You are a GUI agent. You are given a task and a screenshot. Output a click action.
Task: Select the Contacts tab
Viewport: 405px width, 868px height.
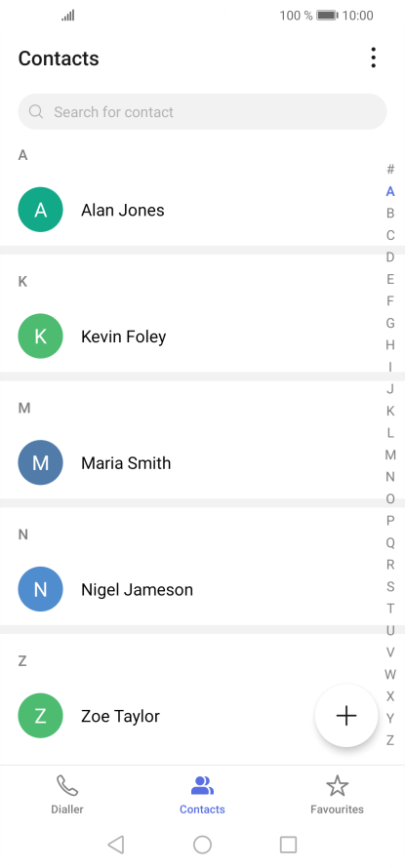pos(202,795)
